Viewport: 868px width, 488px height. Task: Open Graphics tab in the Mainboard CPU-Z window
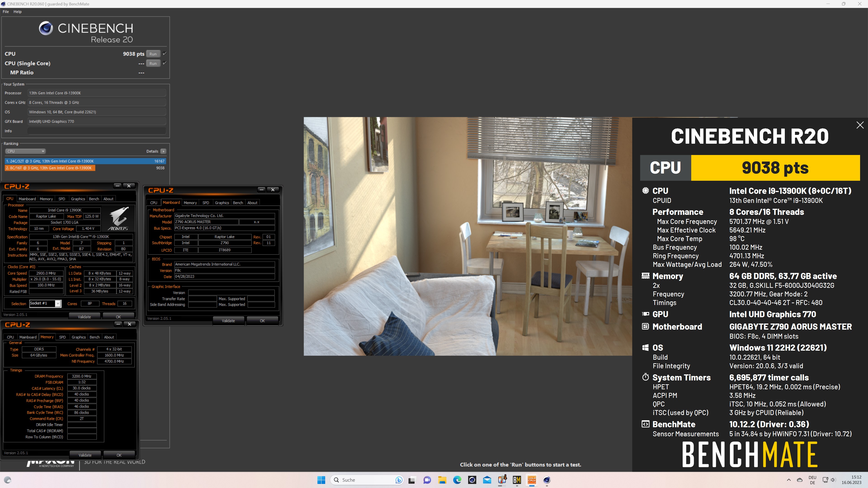(x=222, y=203)
